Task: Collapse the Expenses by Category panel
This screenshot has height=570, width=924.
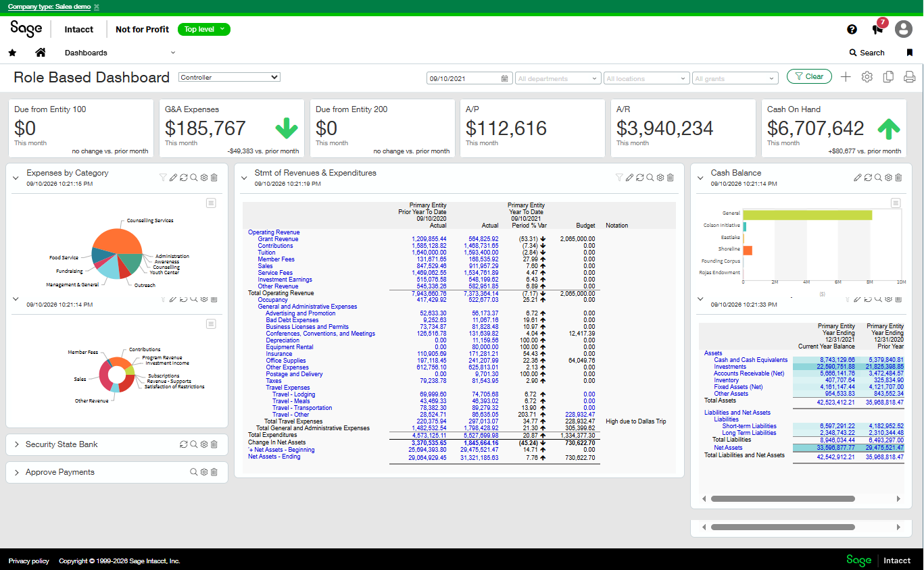Action: [x=16, y=178]
